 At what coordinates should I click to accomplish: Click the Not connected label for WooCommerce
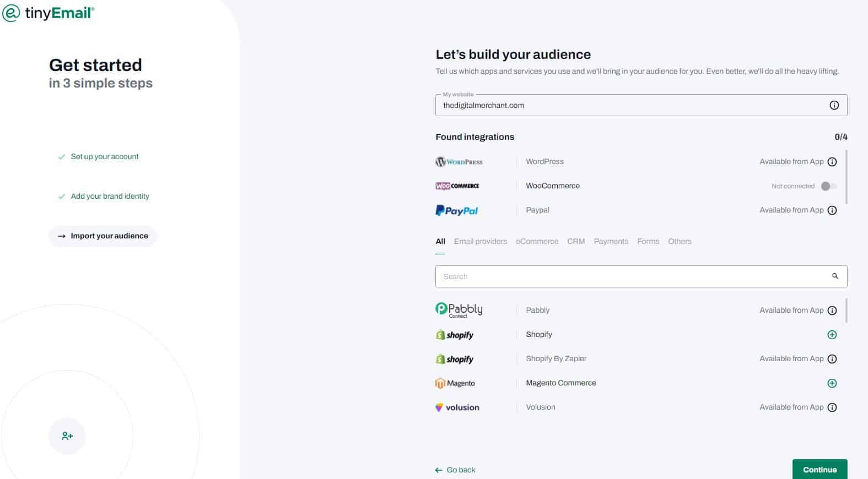(x=793, y=186)
